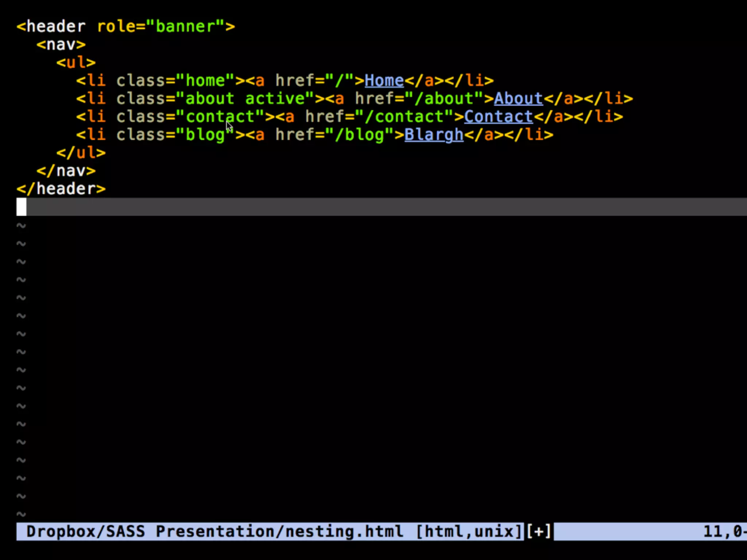Click the closing nav tag
Screen dimensions: 747x560
66,171
